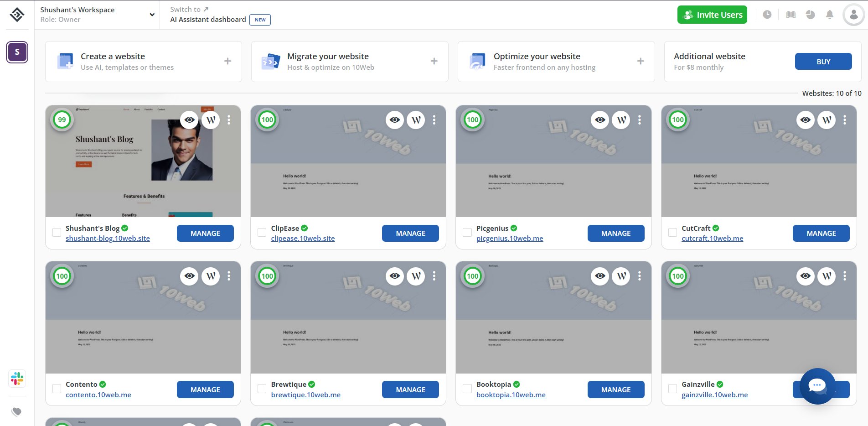
Task: Open WordPress admin for Booktopia
Action: click(621, 276)
